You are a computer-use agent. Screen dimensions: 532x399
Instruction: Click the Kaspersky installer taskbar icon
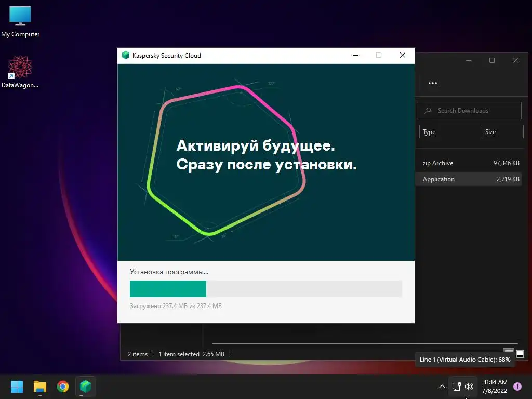point(86,387)
